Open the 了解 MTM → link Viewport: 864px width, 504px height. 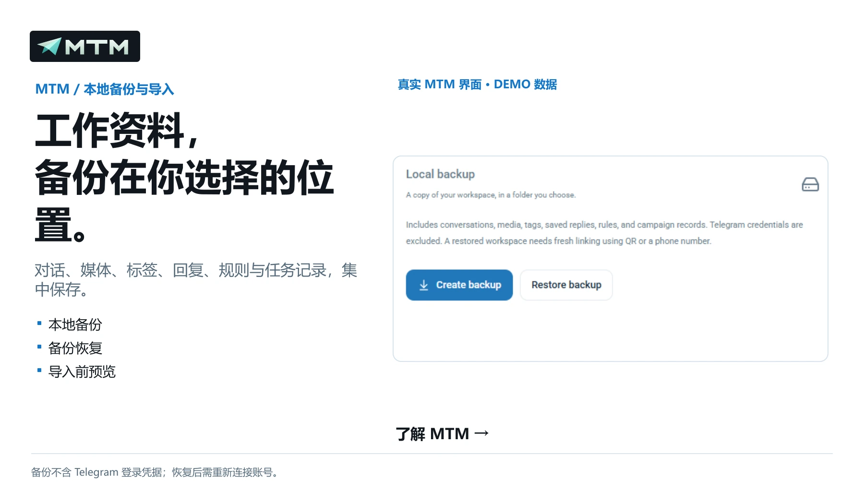click(x=443, y=434)
